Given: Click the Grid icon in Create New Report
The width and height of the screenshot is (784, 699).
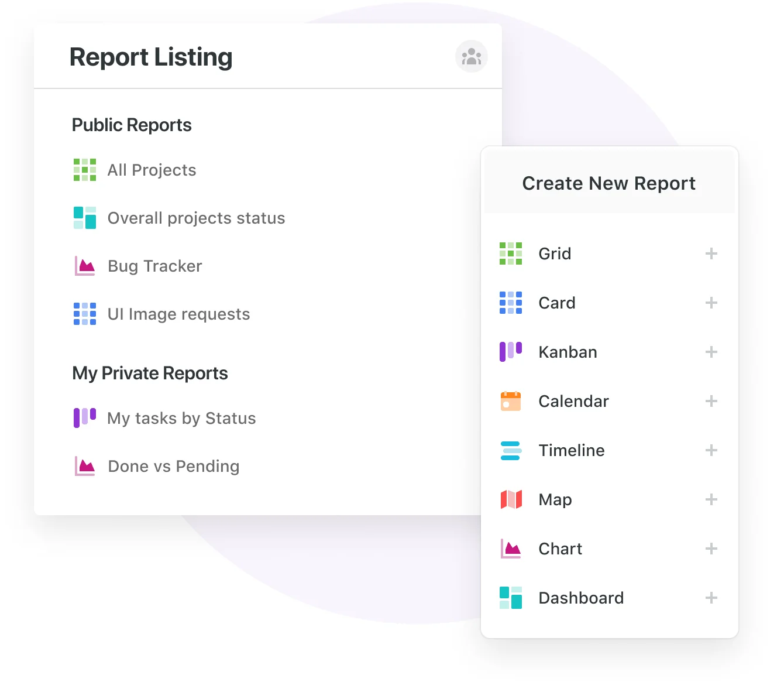Looking at the screenshot, I should [511, 253].
